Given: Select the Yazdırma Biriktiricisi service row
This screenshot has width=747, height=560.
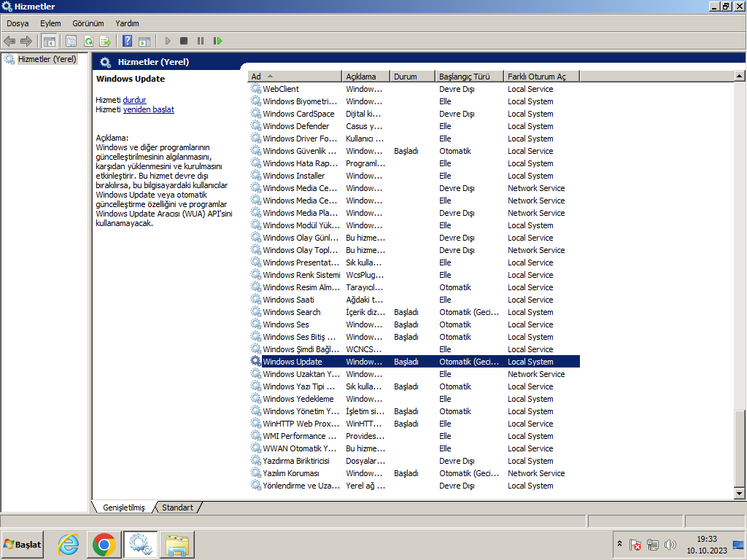Looking at the screenshot, I should 414,461.
